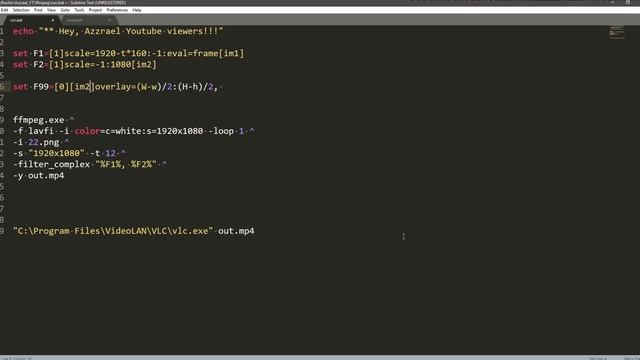Click the '-filter_complex "%F1%, %F2%"' line

[x=90, y=164]
